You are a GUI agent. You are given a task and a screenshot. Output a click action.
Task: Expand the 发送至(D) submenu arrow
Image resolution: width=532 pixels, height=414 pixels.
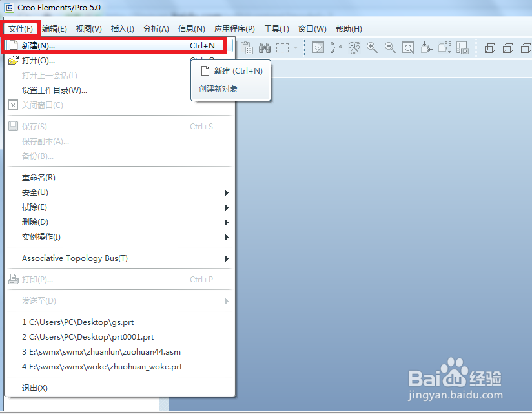tap(227, 302)
